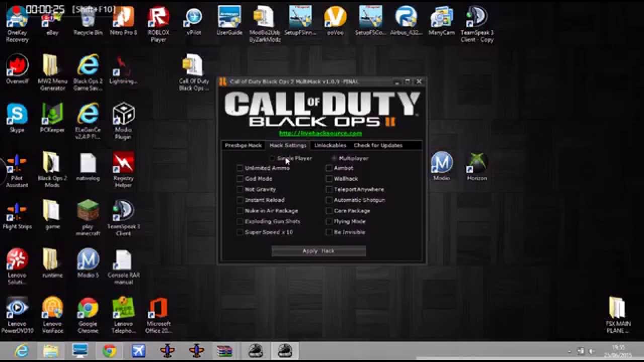The height and width of the screenshot is (362, 644).
Task: Open the Horizon desktop shortcut
Action: point(477,167)
